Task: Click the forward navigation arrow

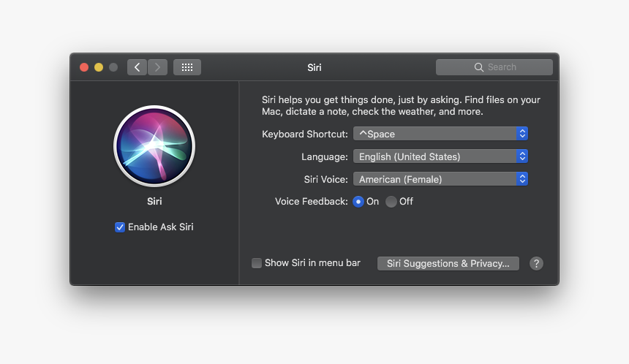Action: click(x=158, y=67)
